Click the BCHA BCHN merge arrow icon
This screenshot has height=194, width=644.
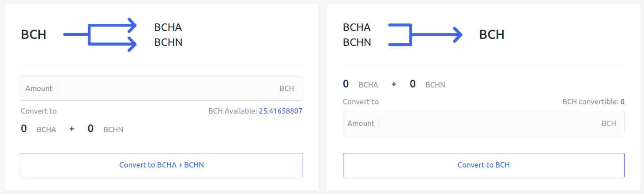tap(425, 34)
